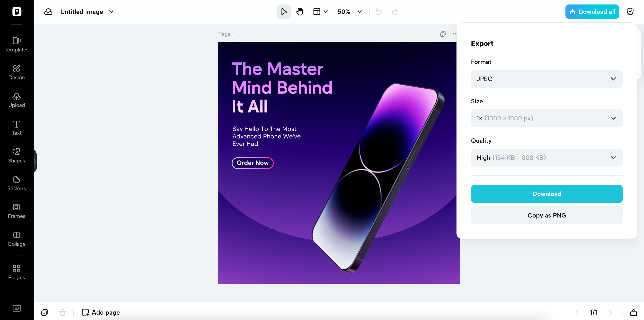The width and height of the screenshot is (644, 320).
Task: Click the Shapes sidebar icon
Action: 17,156
